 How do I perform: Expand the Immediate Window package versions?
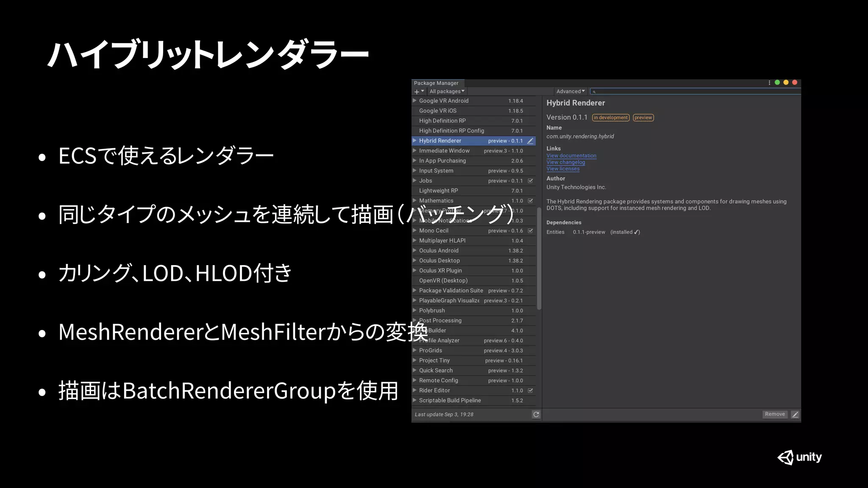[x=415, y=150]
